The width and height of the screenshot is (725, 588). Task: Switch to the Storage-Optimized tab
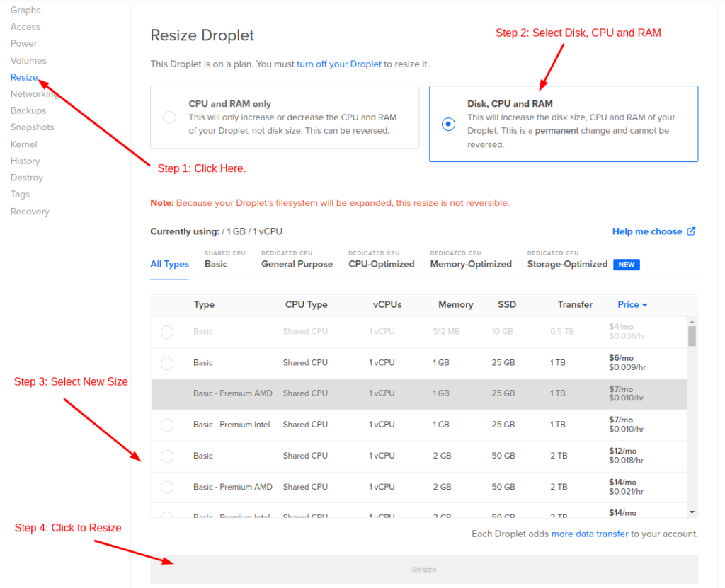(567, 264)
